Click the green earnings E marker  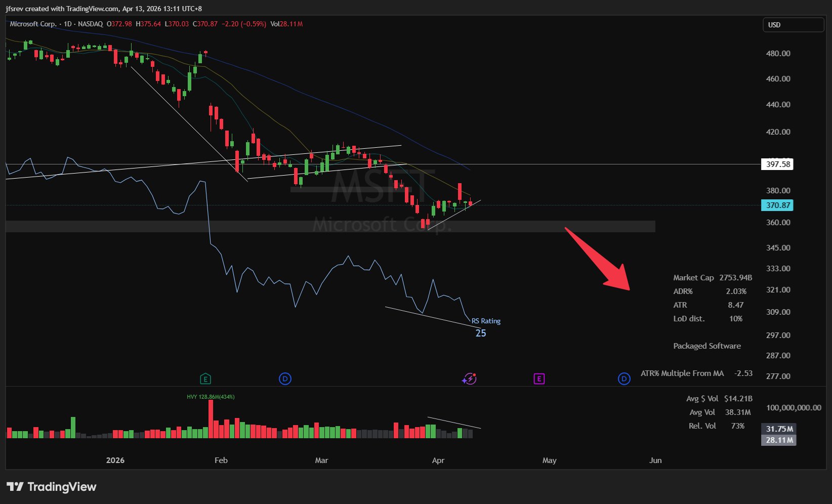pyautogui.click(x=205, y=379)
